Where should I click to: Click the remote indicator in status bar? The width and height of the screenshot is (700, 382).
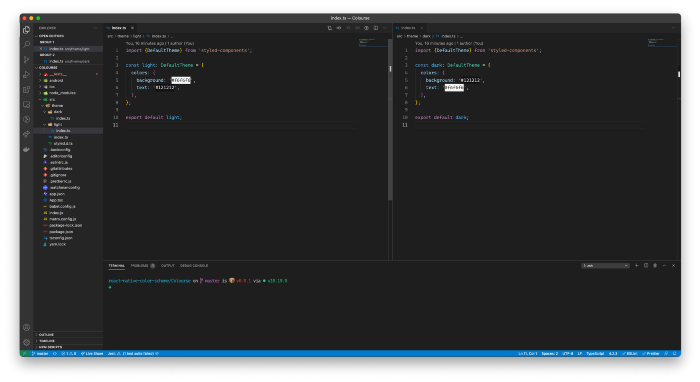click(x=25, y=353)
